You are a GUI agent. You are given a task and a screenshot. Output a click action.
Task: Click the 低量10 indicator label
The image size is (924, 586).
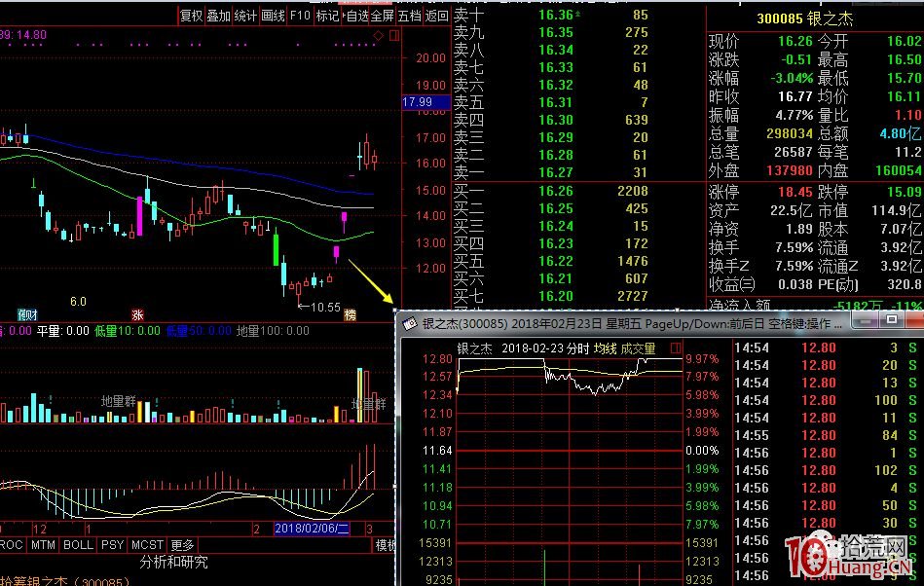pyautogui.click(x=127, y=331)
